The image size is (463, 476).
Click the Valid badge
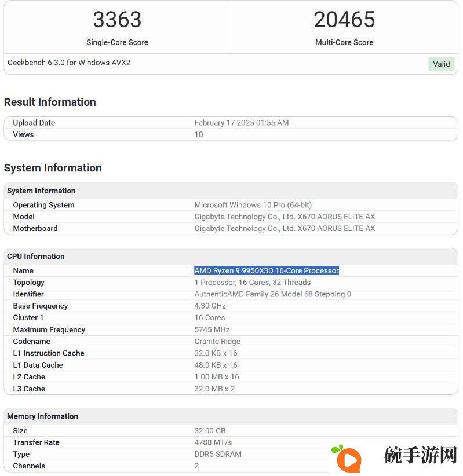(x=442, y=64)
